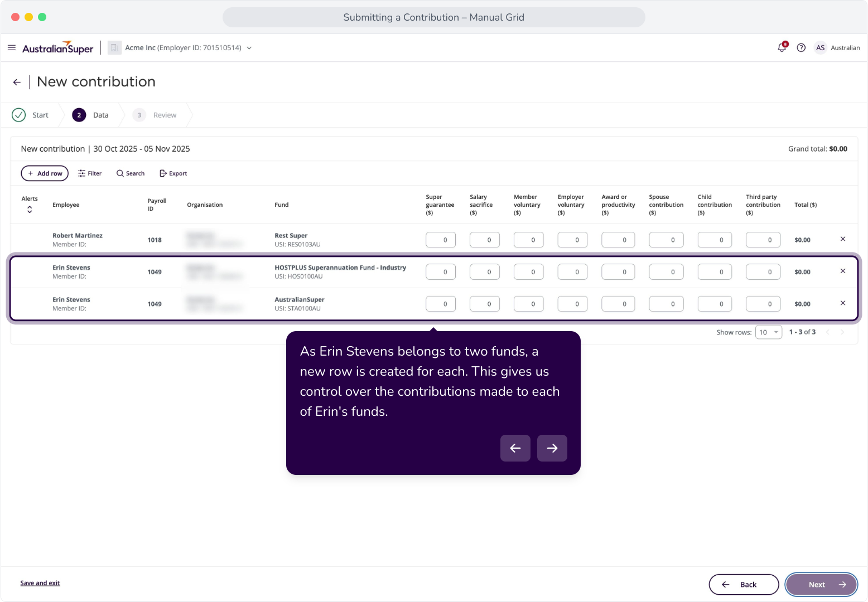Go to the previous tooltip step
Screen dimensions: 868x602
coord(515,448)
